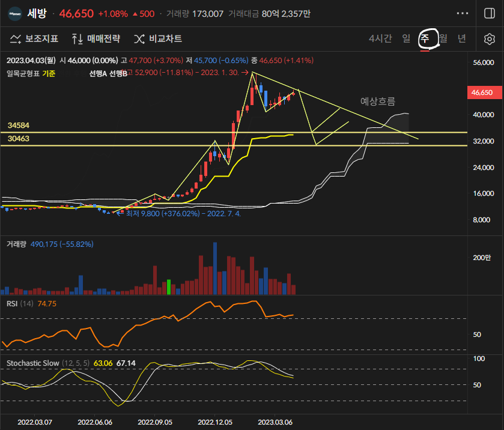Screen dimensions: 504x430
Task: Click the 2022.06.06 date axis label
Action: (x=95, y=422)
